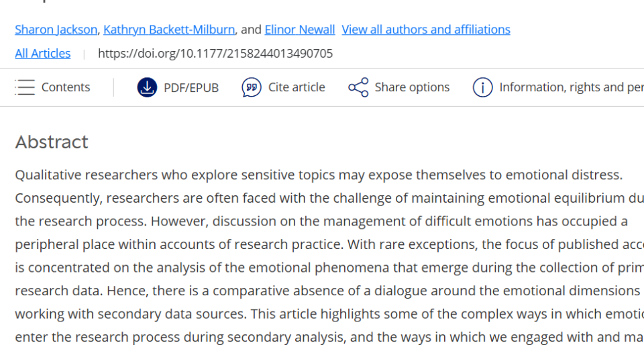Screen dimensions: 644x347
Task: Open author link Kathryn Backett-Milburn
Action: [x=169, y=30]
